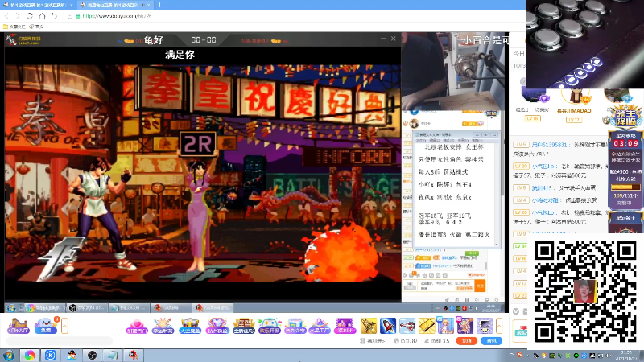
Task: Minimize the game window dash button
Action: tap(383, 39)
